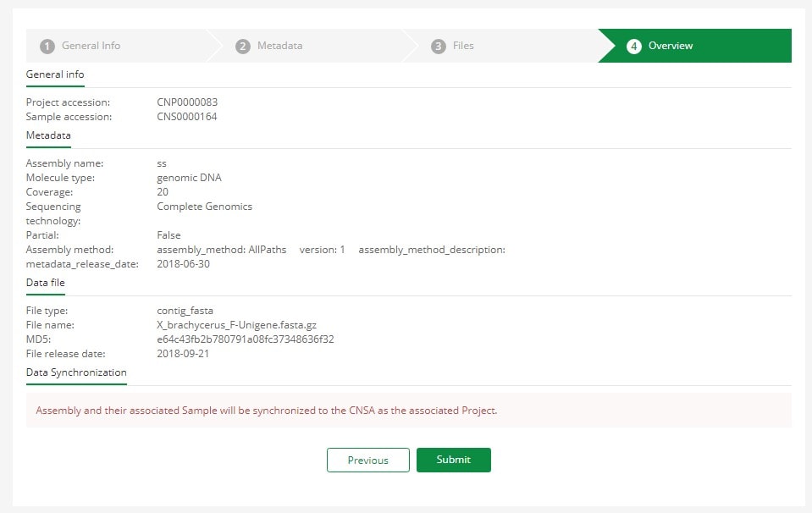Click the Submit button
Image resolution: width=812 pixels, height=513 pixels.
point(454,460)
